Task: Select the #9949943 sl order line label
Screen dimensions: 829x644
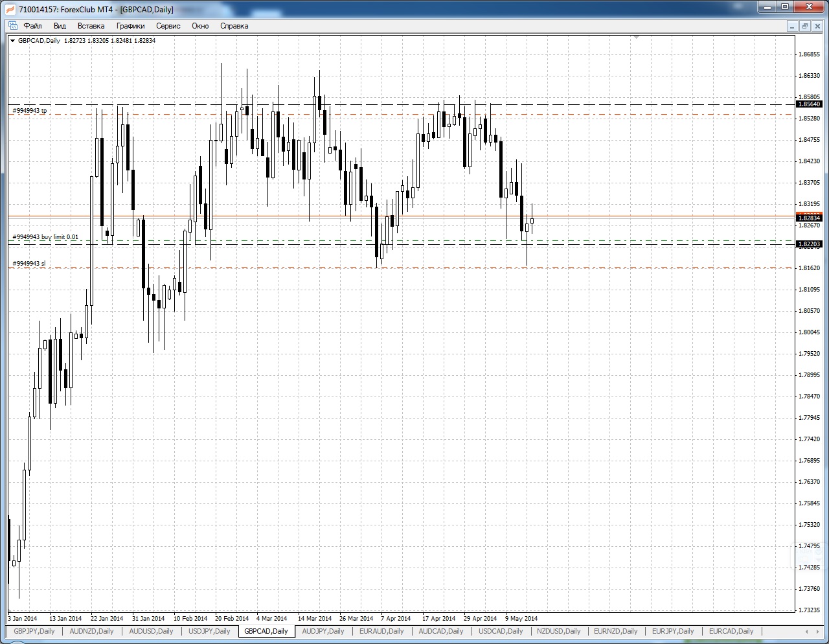Action: coord(29,264)
